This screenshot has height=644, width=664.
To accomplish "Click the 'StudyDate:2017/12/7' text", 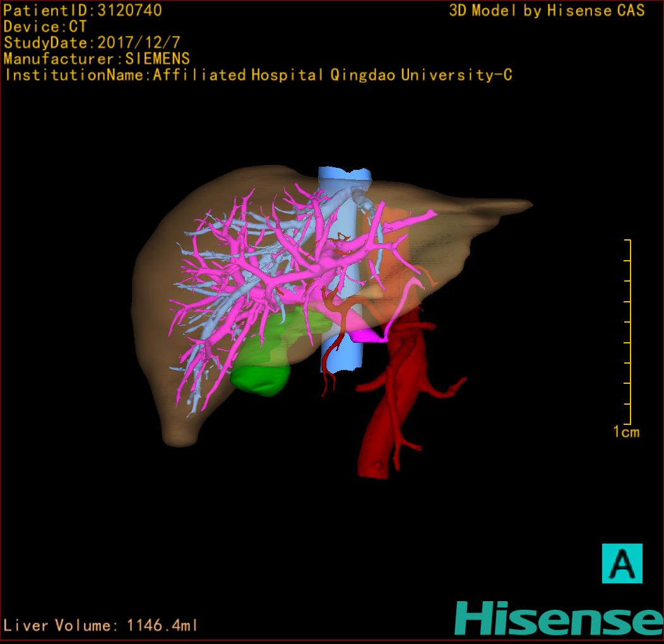I will (92, 43).
